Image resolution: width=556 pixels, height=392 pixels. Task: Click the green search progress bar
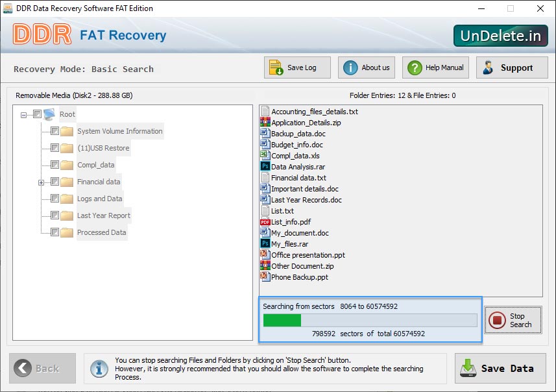pos(370,320)
